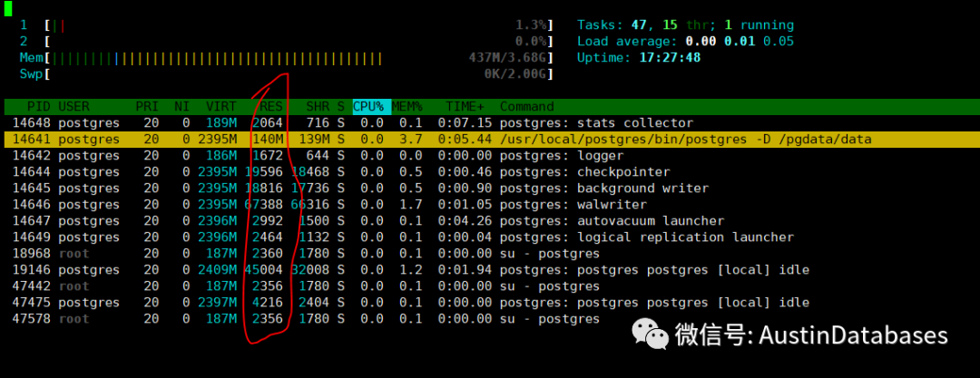Sort by the RES column header
Screen dimensions: 980x378
pyautogui.click(x=271, y=107)
